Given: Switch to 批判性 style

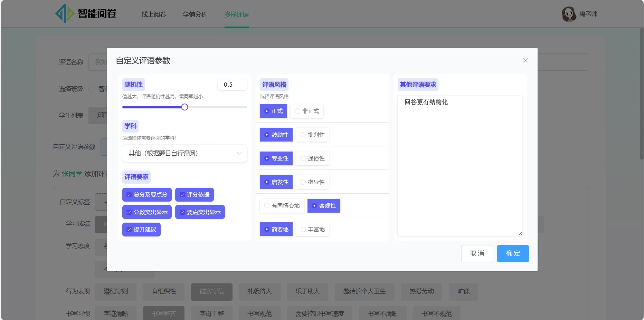Looking at the screenshot, I should click(x=312, y=135).
